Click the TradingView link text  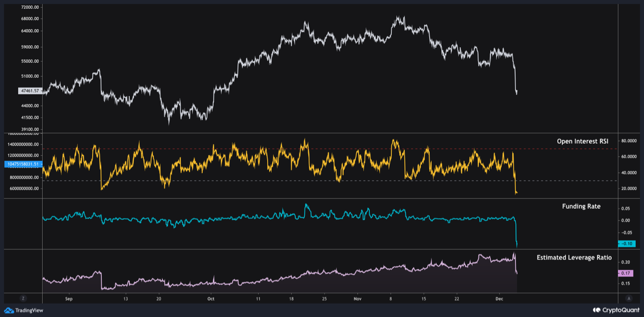[29, 311]
